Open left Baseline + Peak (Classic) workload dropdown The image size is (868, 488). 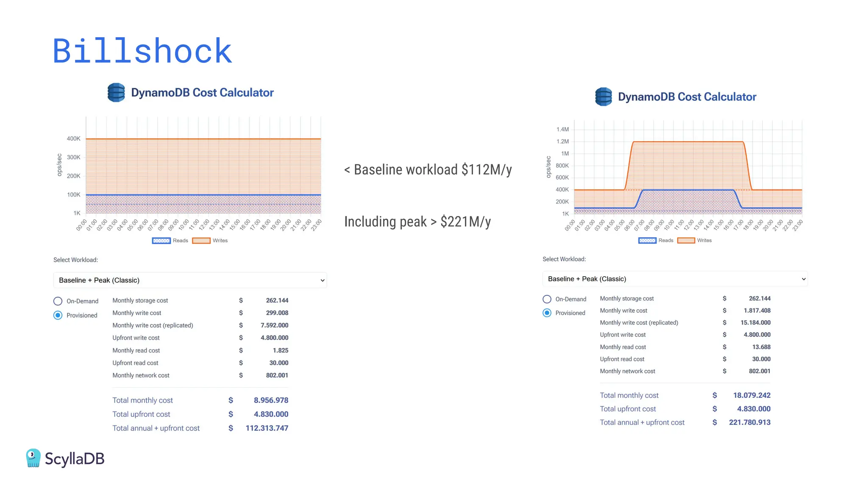tap(190, 280)
